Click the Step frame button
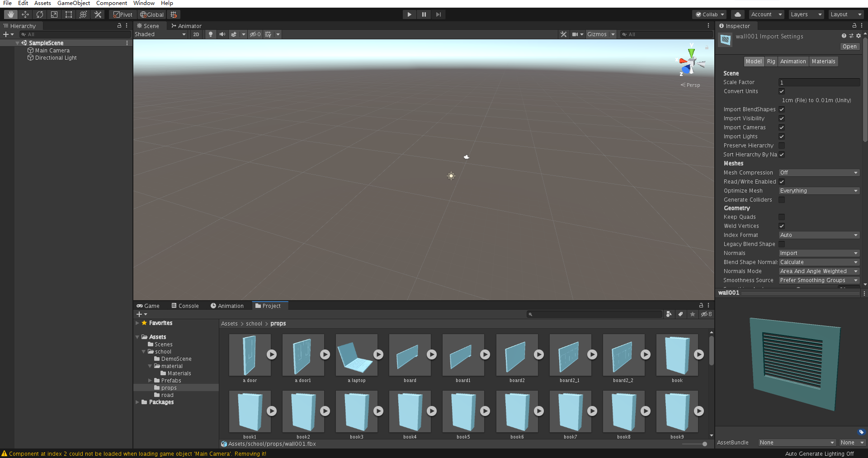The width and height of the screenshot is (868, 458). coord(438,14)
